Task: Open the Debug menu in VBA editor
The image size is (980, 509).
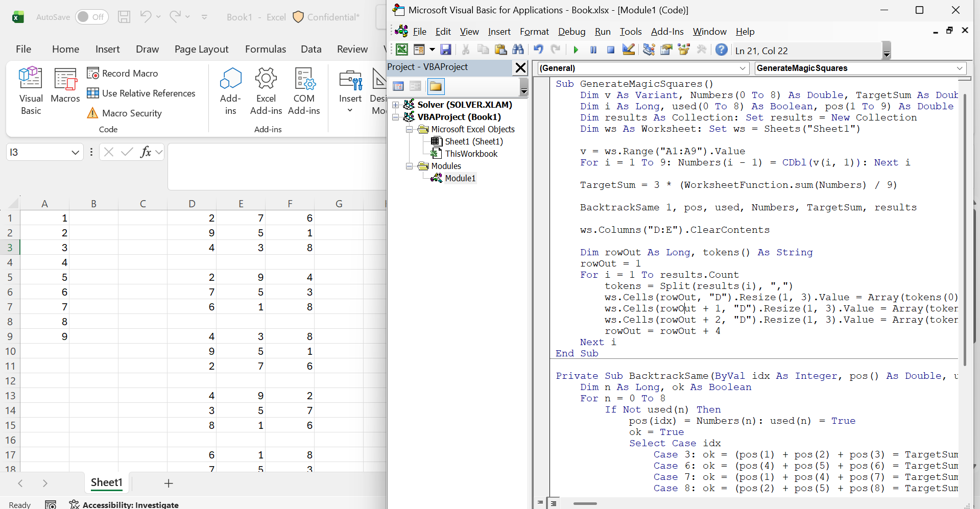Action: (571, 32)
